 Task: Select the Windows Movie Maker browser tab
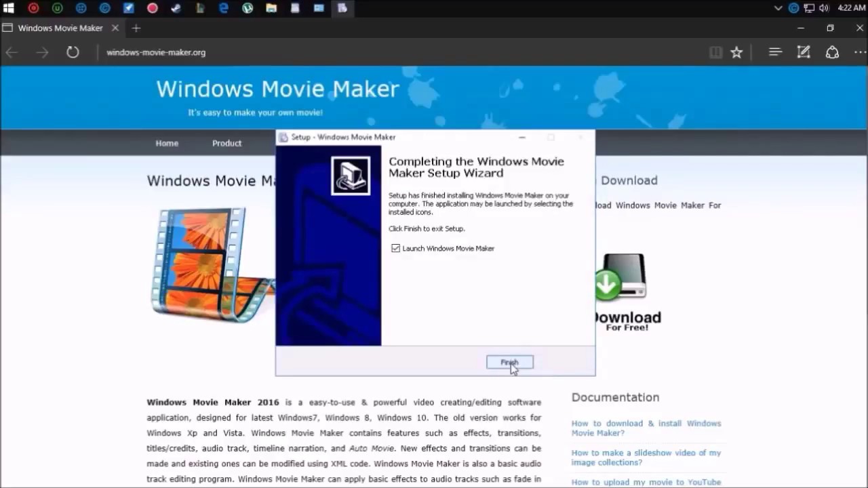point(61,28)
